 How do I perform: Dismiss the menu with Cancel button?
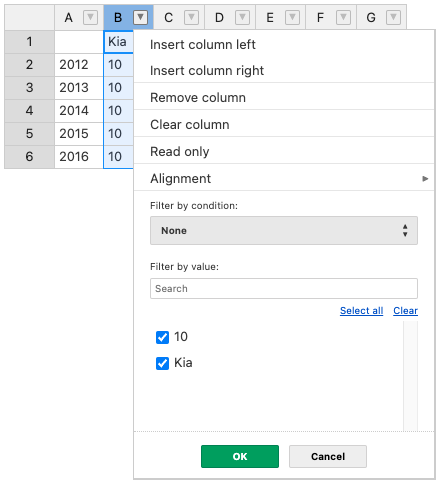[x=328, y=456]
